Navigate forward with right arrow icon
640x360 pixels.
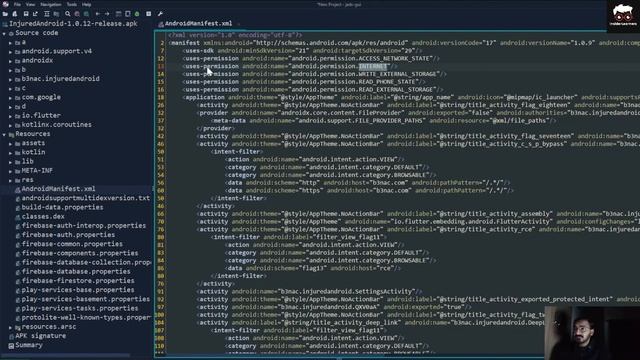tap(107, 14)
